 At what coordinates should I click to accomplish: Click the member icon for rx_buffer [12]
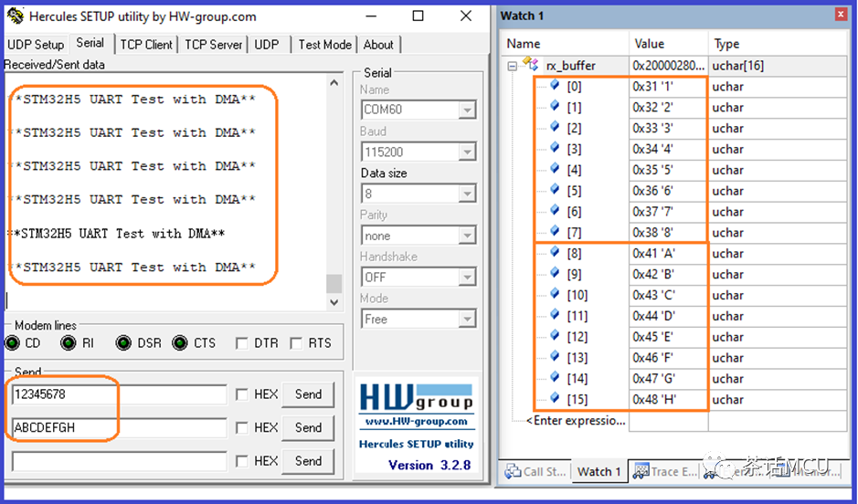pyautogui.click(x=555, y=335)
